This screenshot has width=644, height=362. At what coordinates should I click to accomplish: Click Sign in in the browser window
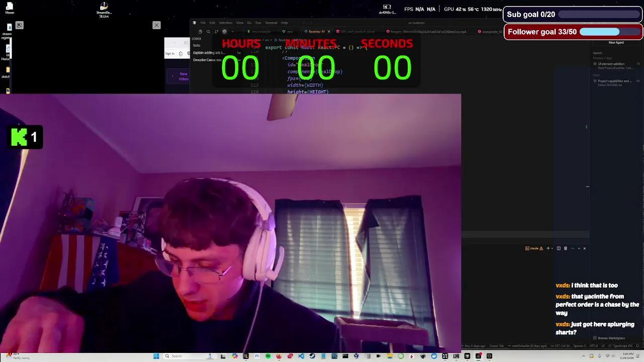point(170,54)
